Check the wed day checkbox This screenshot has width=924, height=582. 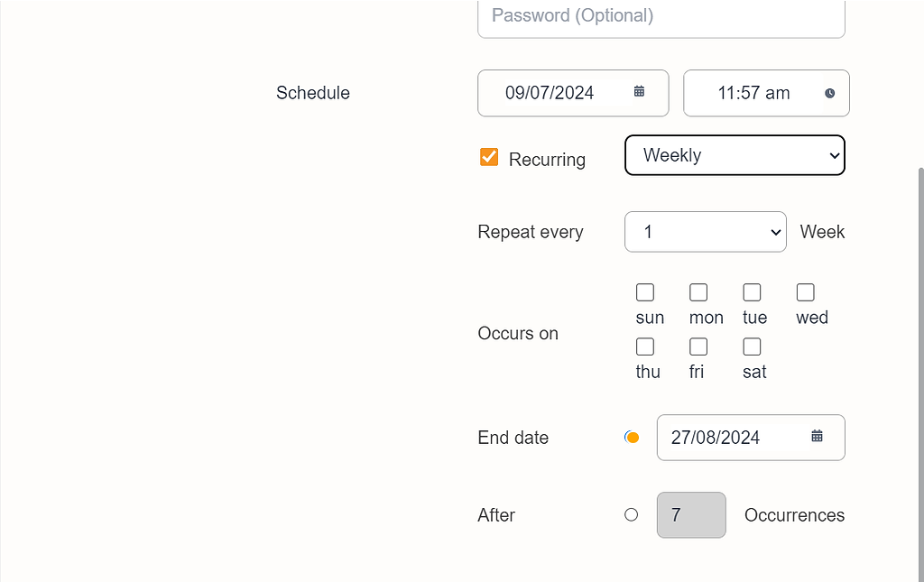point(806,292)
